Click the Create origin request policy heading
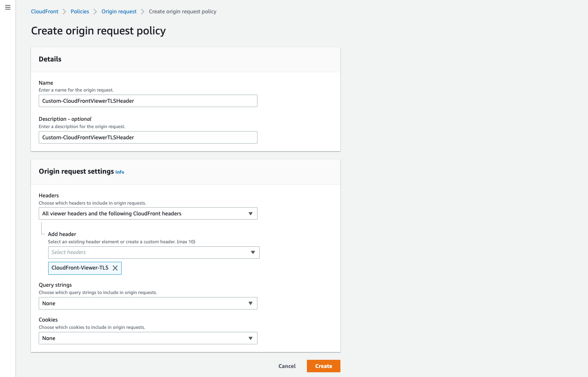588x377 pixels. 98,31
